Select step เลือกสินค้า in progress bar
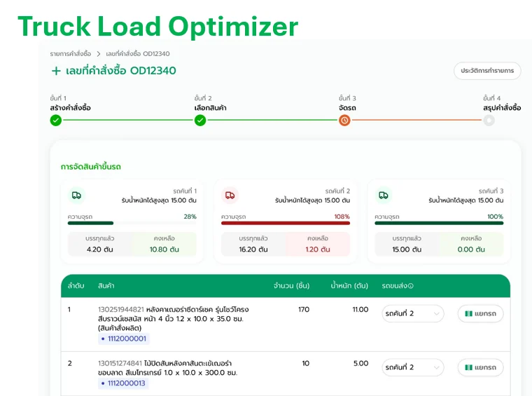 click(x=211, y=108)
